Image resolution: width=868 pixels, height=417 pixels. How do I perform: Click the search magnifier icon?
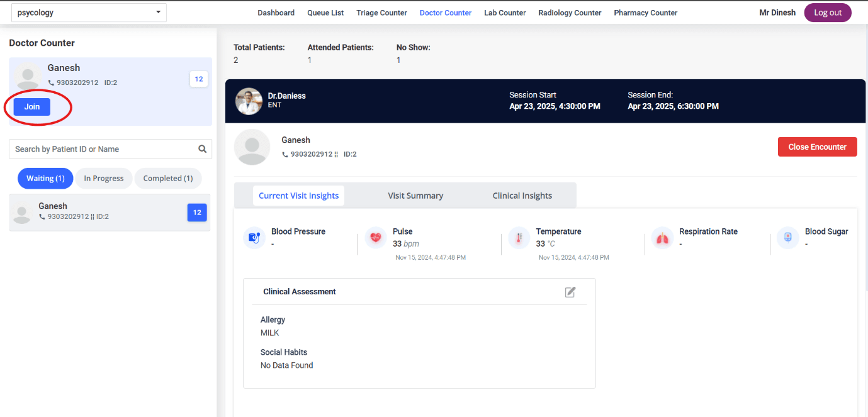[202, 149]
